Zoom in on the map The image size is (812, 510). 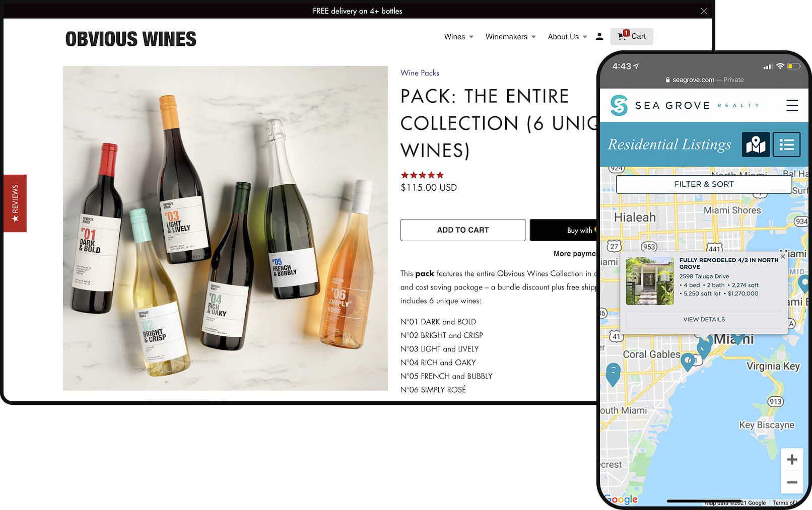791,460
